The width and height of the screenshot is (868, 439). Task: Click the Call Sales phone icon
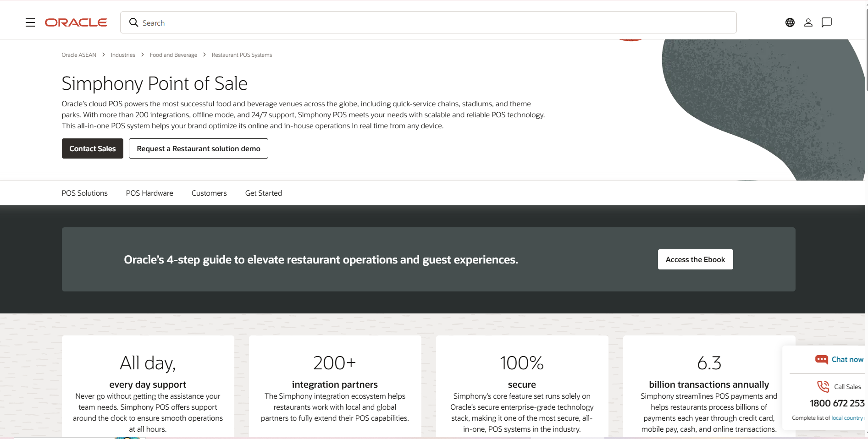pos(823,386)
